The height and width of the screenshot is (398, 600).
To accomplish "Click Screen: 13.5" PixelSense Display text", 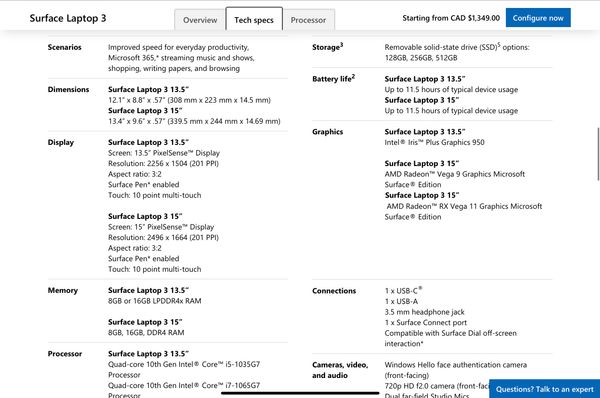I will click(164, 153).
